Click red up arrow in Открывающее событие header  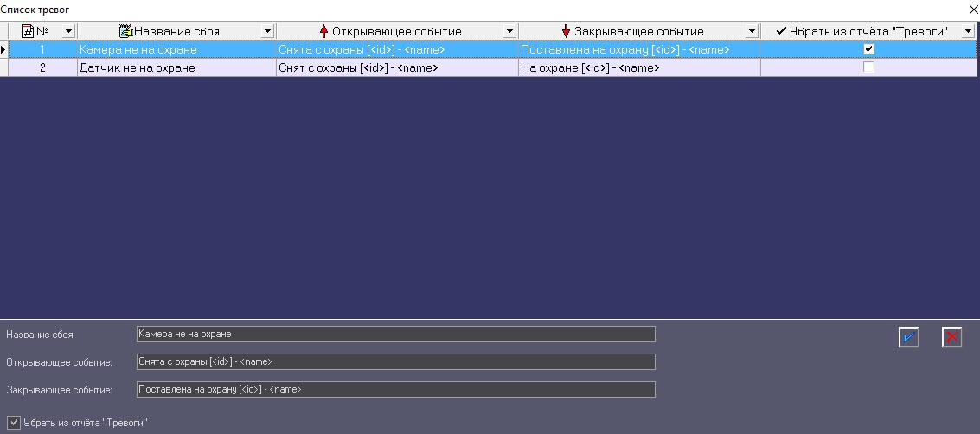click(x=323, y=31)
